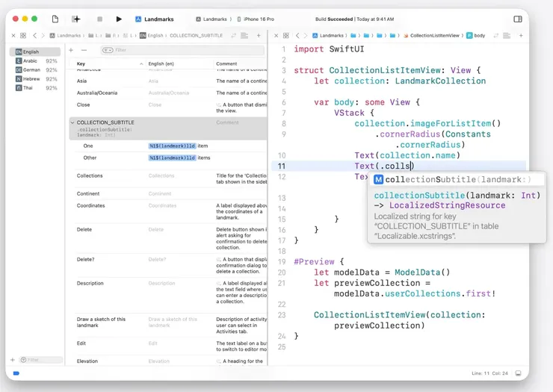The height and width of the screenshot is (392, 553).
Task: Select the Asia key row
Action: click(168, 81)
